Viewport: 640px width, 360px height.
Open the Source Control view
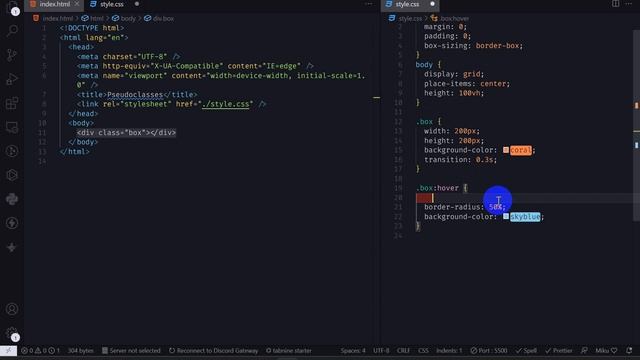tap(12, 54)
